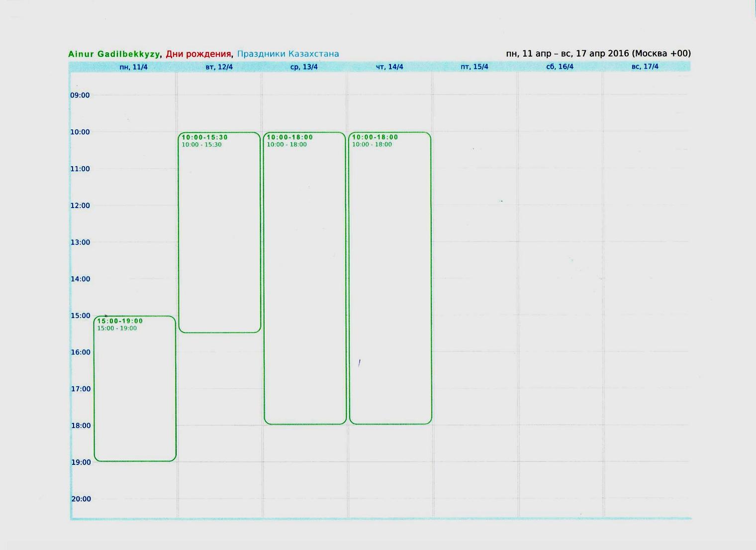Click the 19:00 time label in the time axis
The height and width of the screenshot is (550, 756).
(x=81, y=462)
